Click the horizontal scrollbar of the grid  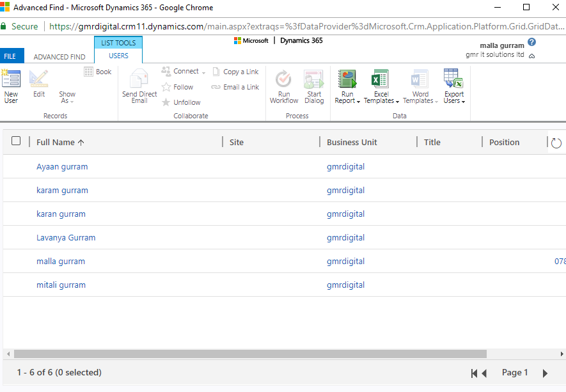pyautogui.click(x=250, y=354)
